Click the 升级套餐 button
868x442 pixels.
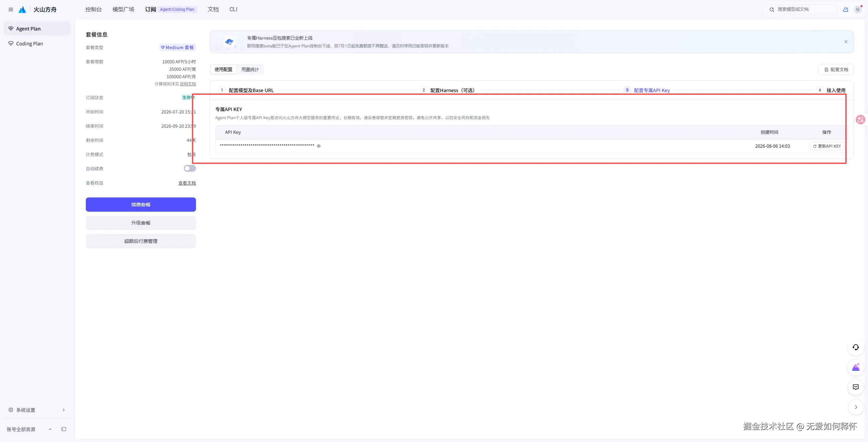click(x=141, y=223)
